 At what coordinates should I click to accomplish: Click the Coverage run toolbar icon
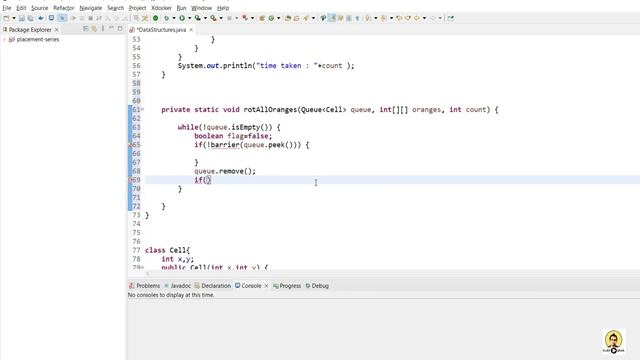[x=198, y=18]
